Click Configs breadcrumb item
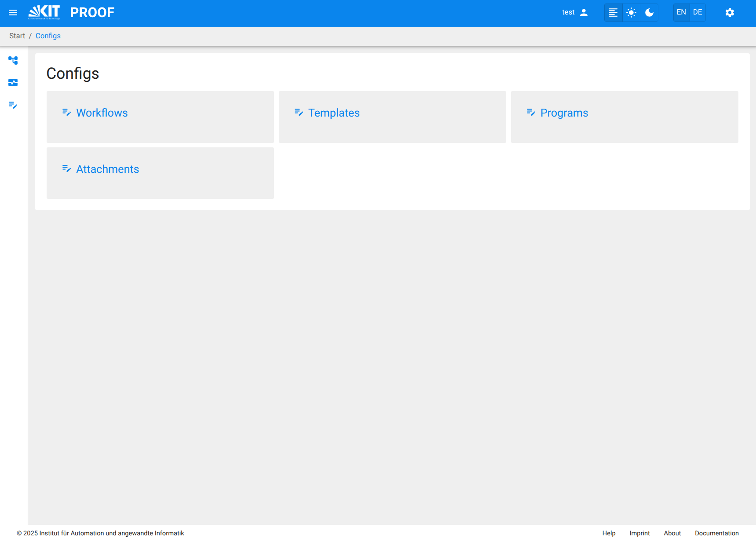756x538 pixels. 48,36
